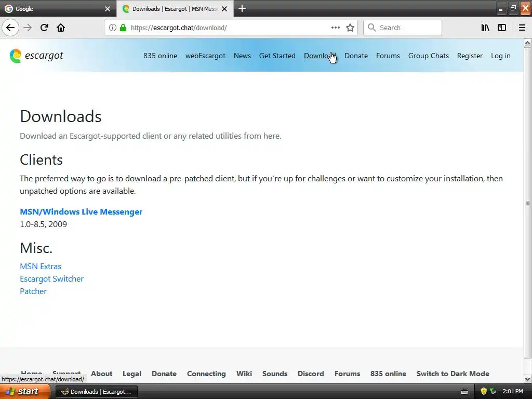
Task: Switch to Dark Mode
Action: pos(453,374)
